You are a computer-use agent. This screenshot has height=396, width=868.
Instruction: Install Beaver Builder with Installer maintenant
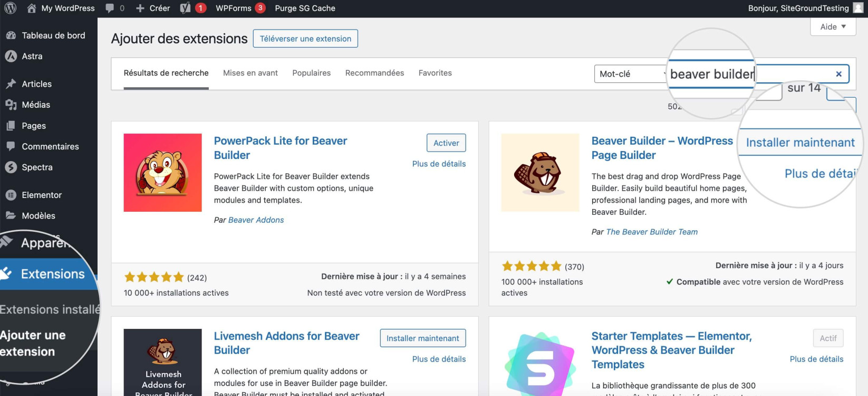[x=800, y=143]
